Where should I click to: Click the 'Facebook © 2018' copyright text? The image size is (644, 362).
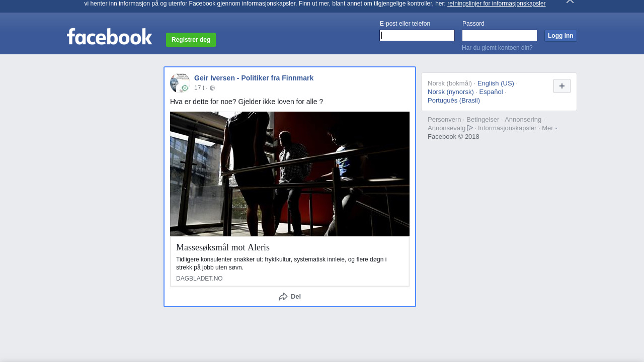pyautogui.click(x=453, y=137)
